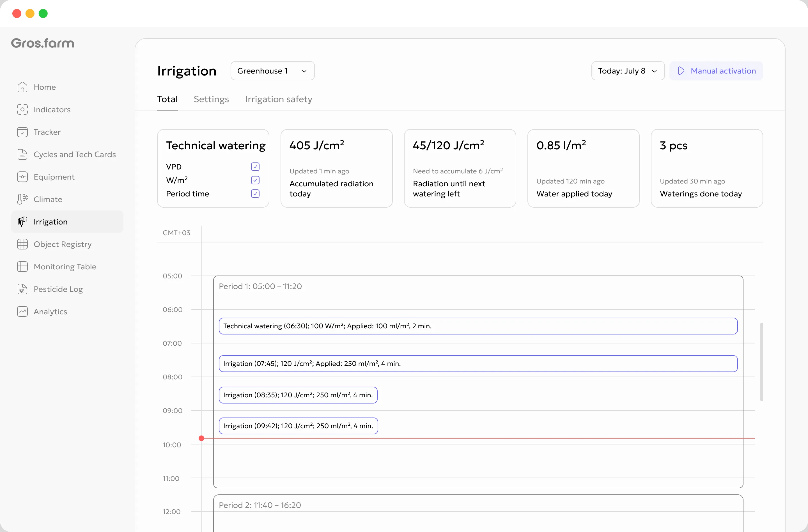Select the Technical watering (06:30) event
This screenshot has width=808, height=532.
[478, 326]
